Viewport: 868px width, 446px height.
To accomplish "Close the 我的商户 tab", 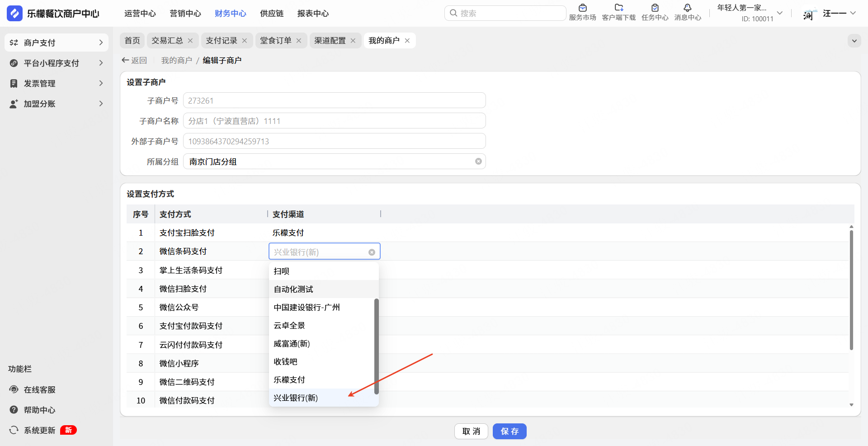I will (x=407, y=41).
